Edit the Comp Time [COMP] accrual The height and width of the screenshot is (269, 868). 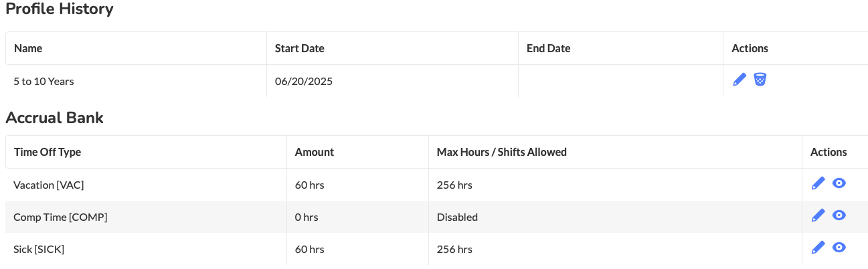pos(818,215)
